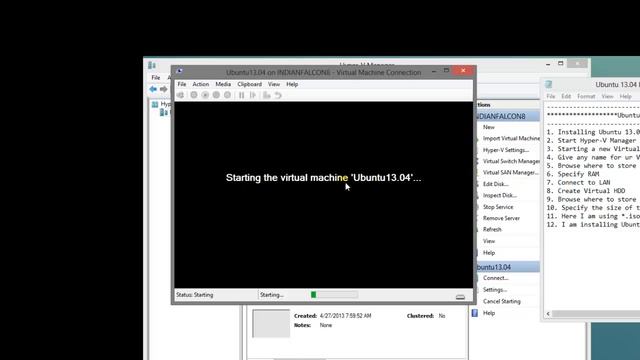The width and height of the screenshot is (640, 360).
Task: Click the Reset VM toolbar icon
Action: (253, 95)
